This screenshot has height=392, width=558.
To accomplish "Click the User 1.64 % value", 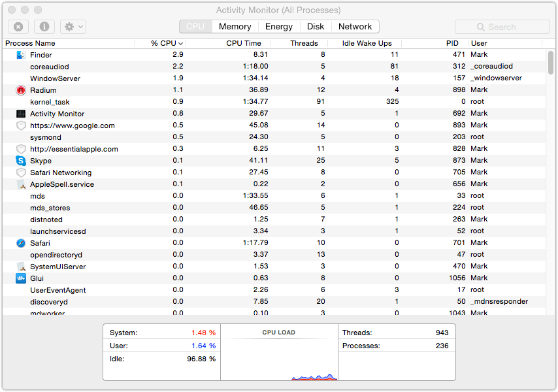I will (204, 346).
